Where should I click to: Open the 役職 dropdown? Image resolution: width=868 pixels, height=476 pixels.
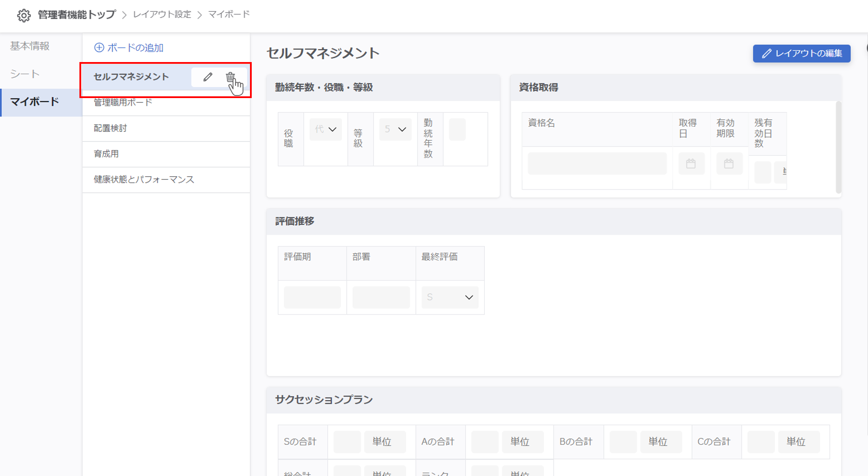point(325,129)
